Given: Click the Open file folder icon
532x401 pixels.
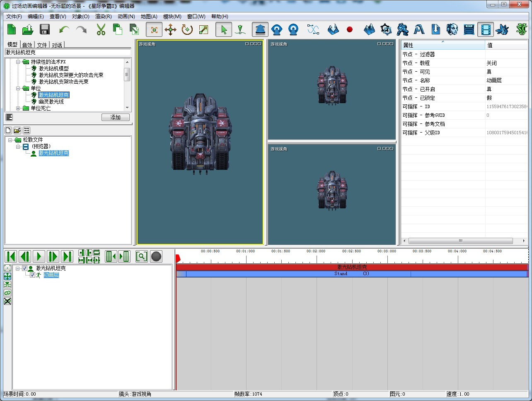Looking at the screenshot, I should point(28,29).
